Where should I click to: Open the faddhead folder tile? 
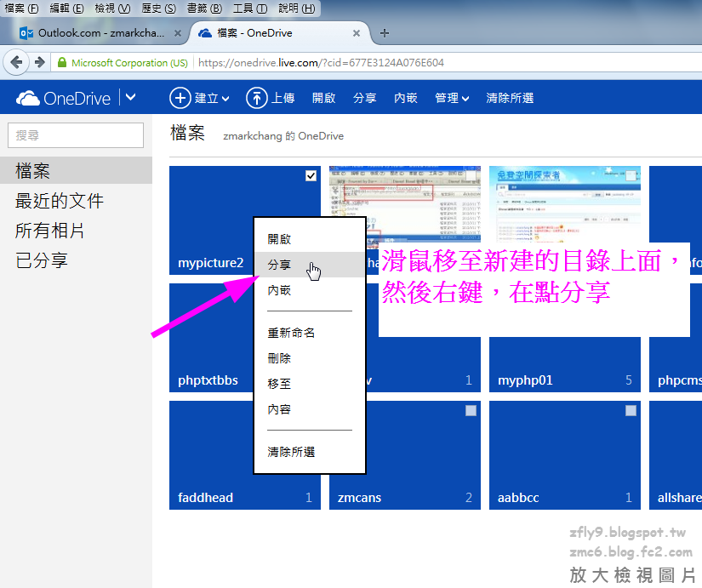pyautogui.click(x=210, y=455)
